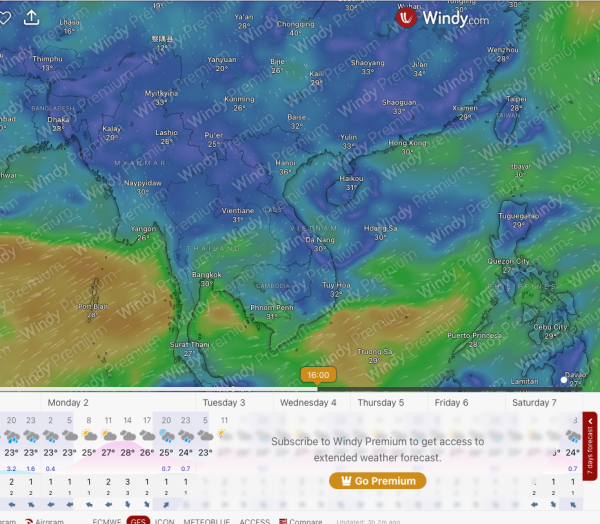Switch to the ACCESS model
This screenshot has width=600, height=524.
tap(254, 520)
